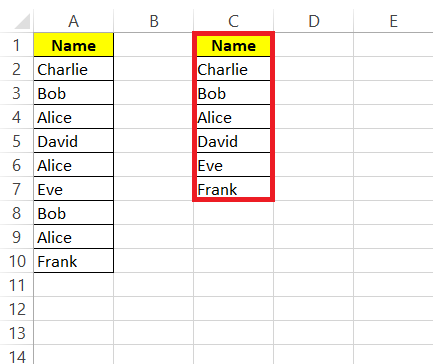Select column A header
433x364 pixels.
[x=74, y=21]
